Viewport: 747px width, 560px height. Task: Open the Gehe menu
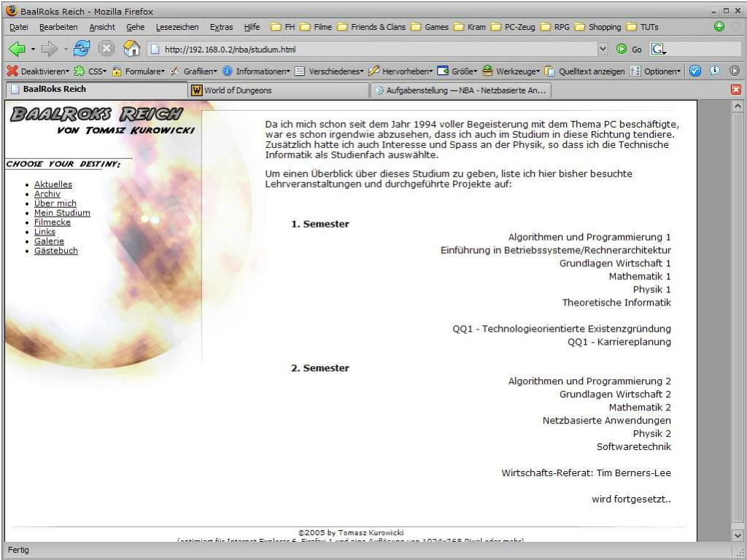(135, 27)
